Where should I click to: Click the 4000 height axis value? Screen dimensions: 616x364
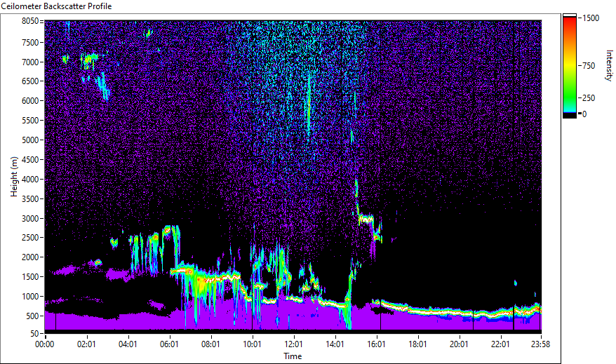tap(30, 180)
